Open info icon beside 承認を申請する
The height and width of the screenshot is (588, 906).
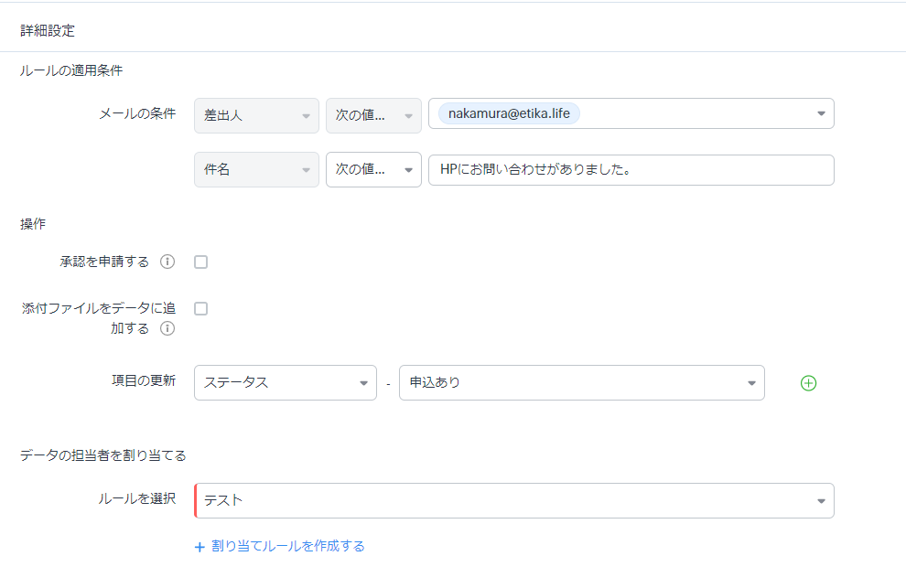tap(167, 262)
